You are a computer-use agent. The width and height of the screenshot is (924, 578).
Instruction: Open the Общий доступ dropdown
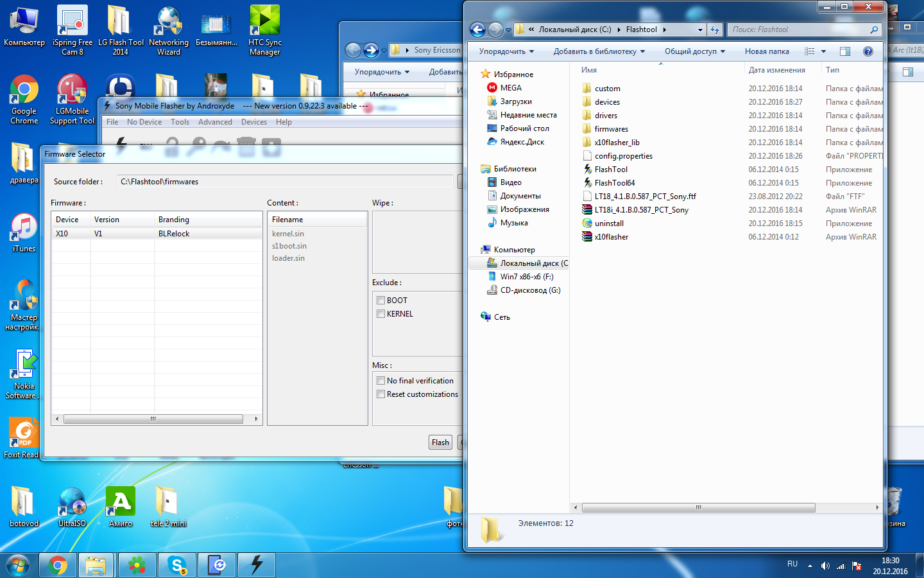[x=694, y=51]
